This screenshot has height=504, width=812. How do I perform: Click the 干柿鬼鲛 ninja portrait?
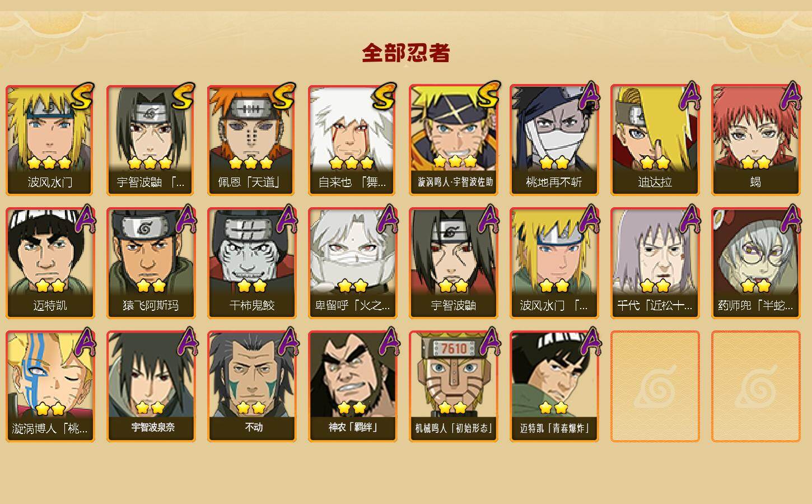click(252, 263)
